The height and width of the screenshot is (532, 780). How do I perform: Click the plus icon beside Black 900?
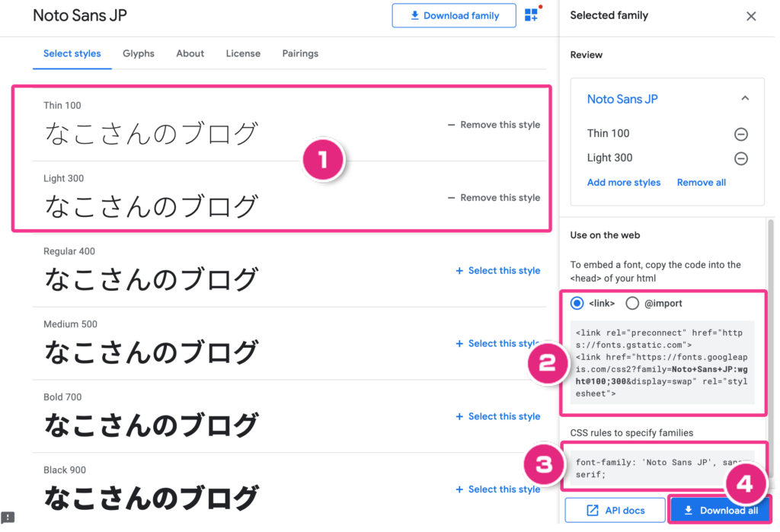pos(459,489)
